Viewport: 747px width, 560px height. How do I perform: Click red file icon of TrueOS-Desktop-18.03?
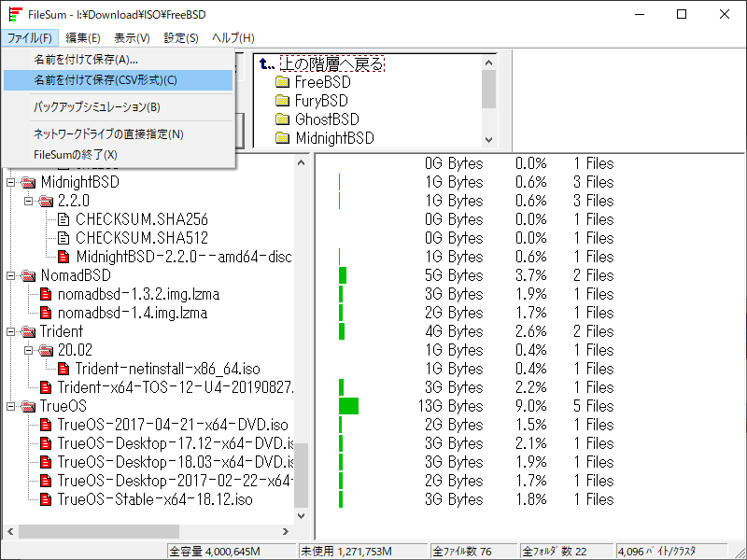click(46, 462)
